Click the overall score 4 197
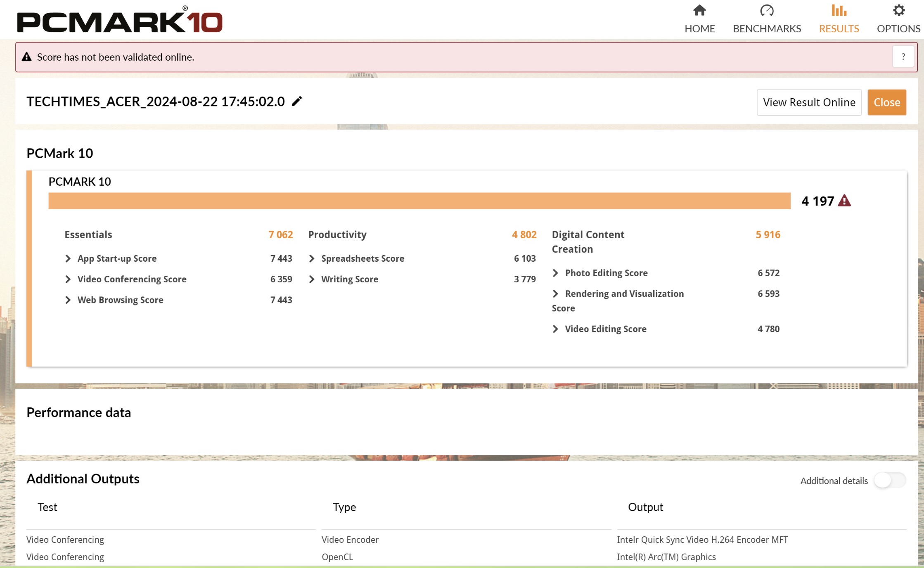 (x=818, y=201)
